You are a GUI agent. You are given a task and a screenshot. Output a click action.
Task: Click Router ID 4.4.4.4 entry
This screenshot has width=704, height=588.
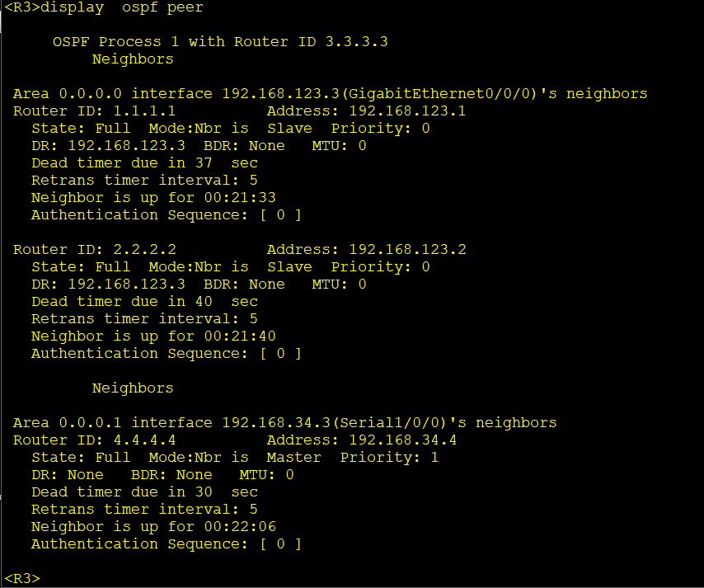coord(94,440)
